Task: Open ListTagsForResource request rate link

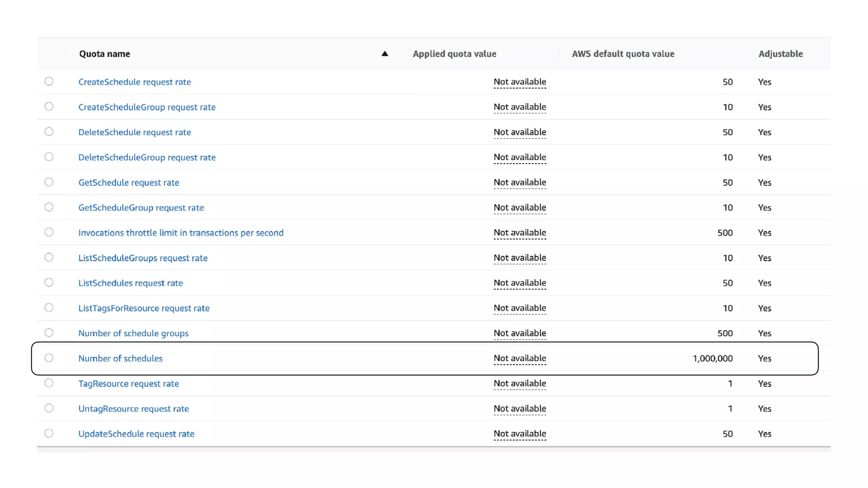Action: click(144, 308)
